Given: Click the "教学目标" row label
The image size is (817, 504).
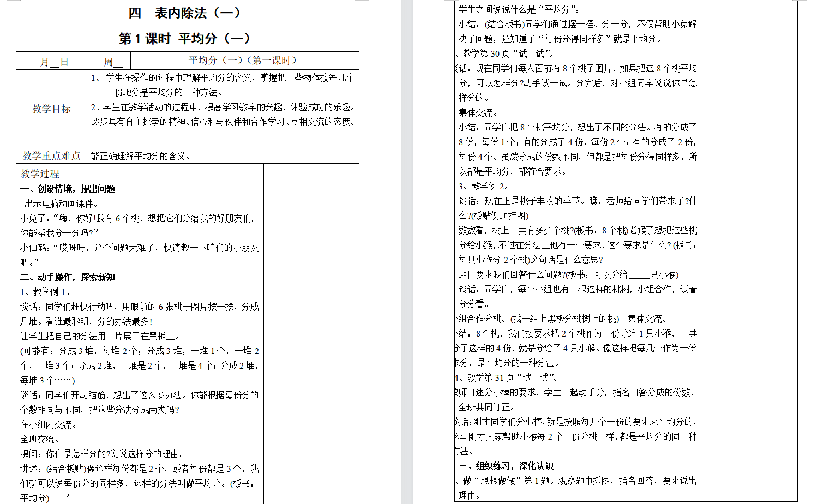Looking at the screenshot, I should click(51, 109).
